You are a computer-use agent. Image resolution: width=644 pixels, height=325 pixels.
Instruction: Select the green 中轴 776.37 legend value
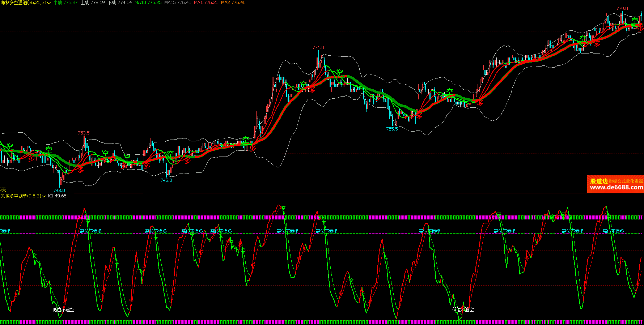pos(65,3)
